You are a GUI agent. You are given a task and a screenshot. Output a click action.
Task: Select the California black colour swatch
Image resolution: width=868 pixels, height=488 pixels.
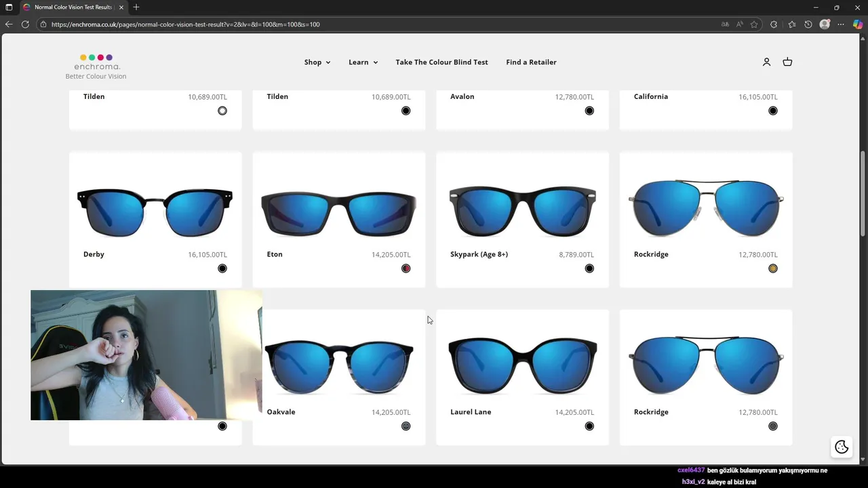coord(773,110)
